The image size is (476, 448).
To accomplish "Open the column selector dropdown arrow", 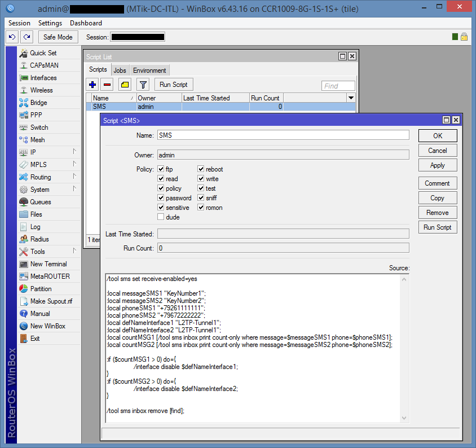I will pyautogui.click(x=351, y=98).
